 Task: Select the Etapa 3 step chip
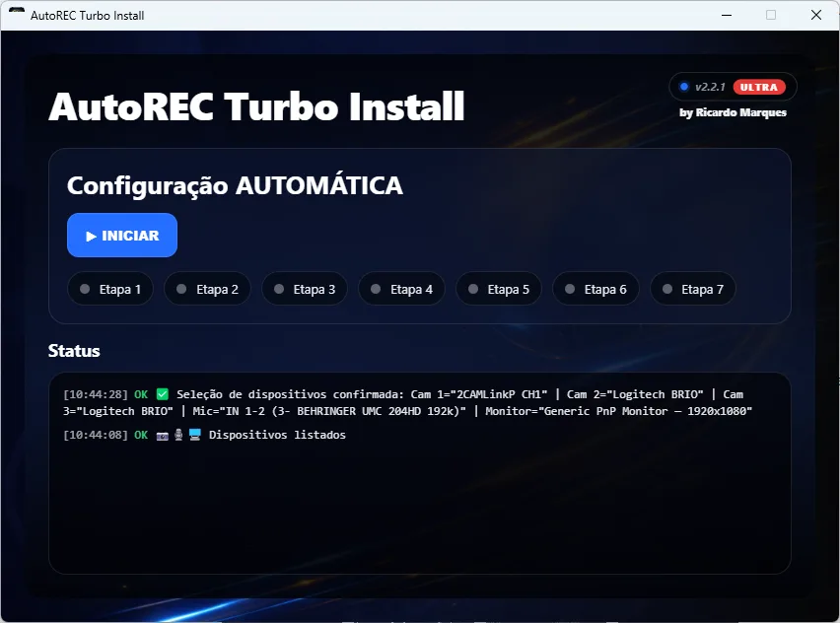305,289
